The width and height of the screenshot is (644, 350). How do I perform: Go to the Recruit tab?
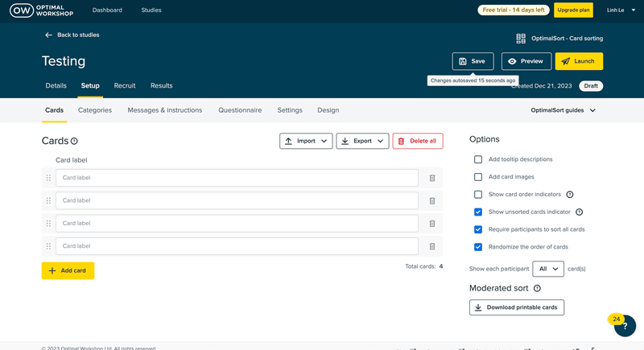coord(125,85)
